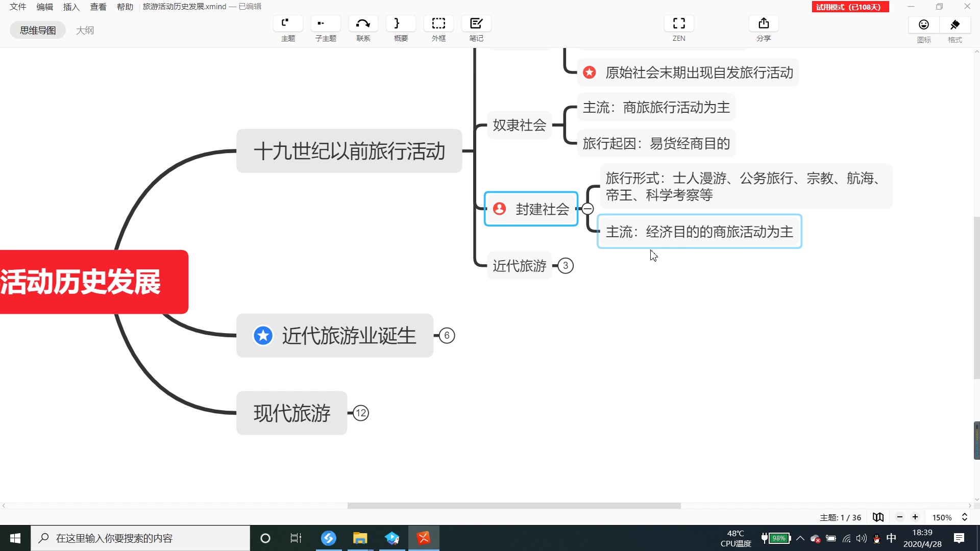The height and width of the screenshot is (551, 980).
Task: Open Task View on the taskbar
Action: click(x=296, y=538)
